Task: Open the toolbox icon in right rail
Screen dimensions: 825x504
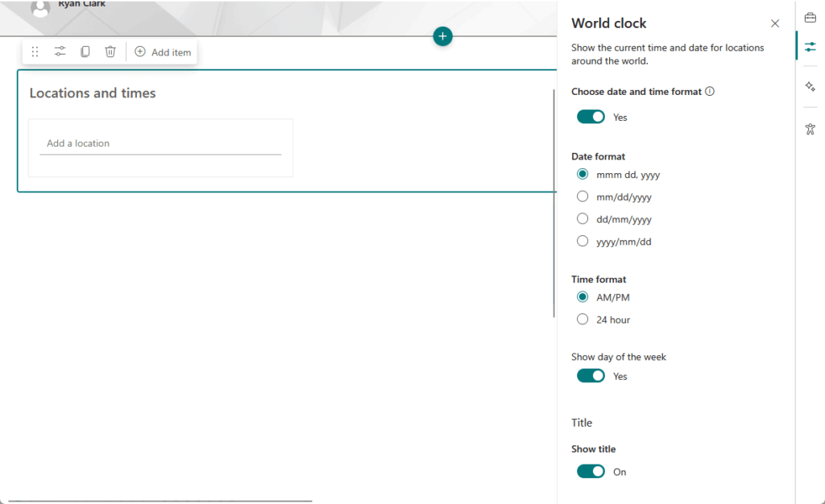Action: pos(810,18)
